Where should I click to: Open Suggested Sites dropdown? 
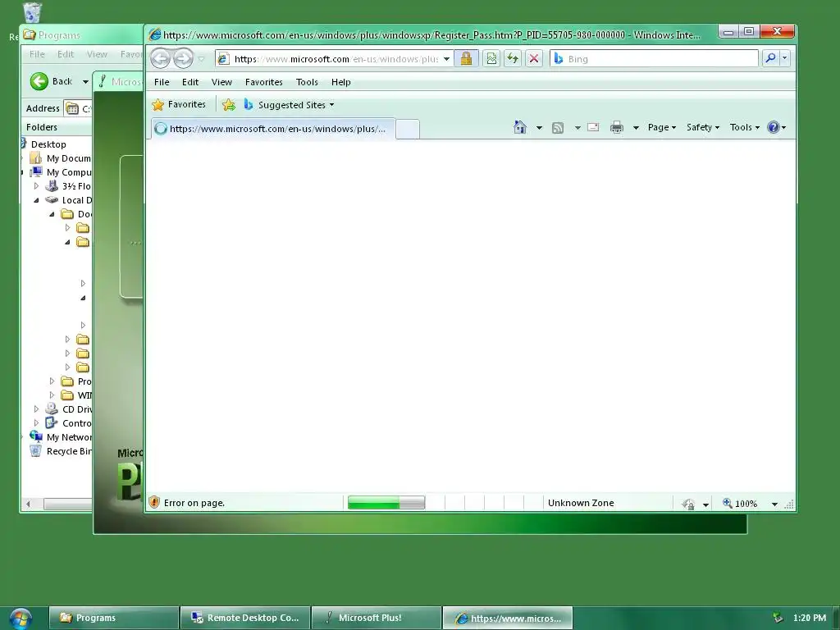290,105
